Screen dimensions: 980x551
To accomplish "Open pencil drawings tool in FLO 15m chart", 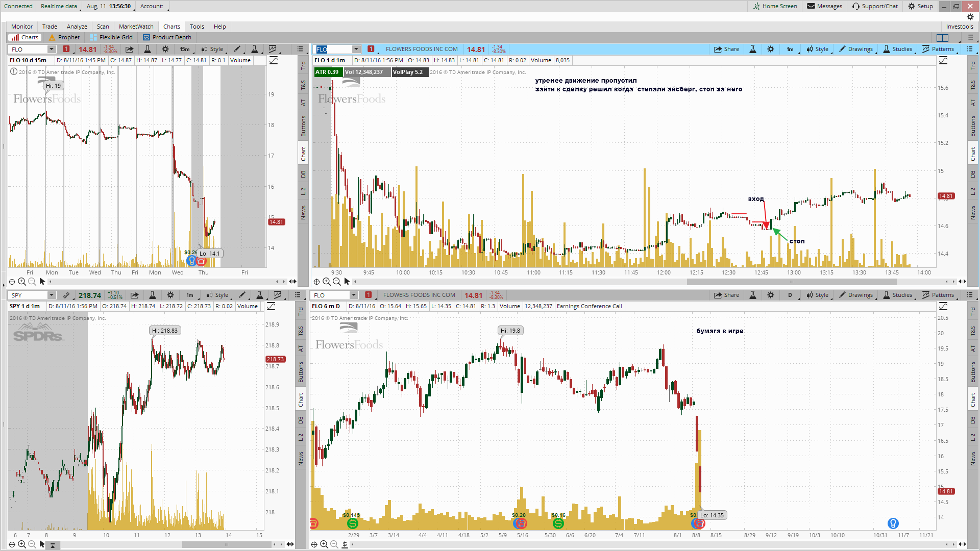I will pyautogui.click(x=237, y=49).
